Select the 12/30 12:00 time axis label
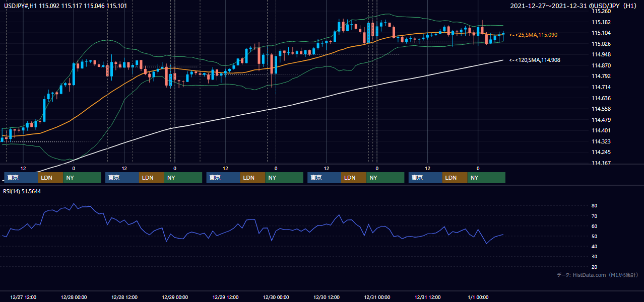This screenshot has height=302, width=644. pyautogui.click(x=327, y=297)
